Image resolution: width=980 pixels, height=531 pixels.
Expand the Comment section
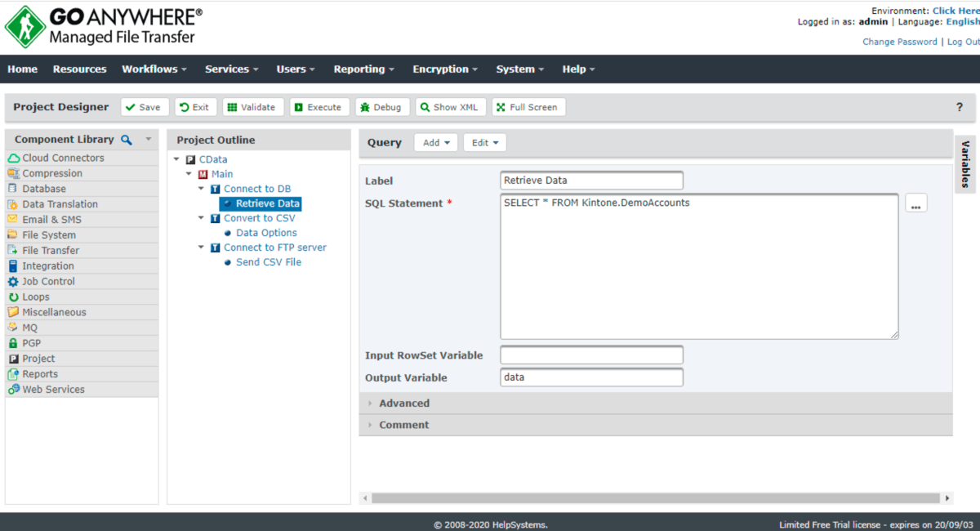(656, 425)
